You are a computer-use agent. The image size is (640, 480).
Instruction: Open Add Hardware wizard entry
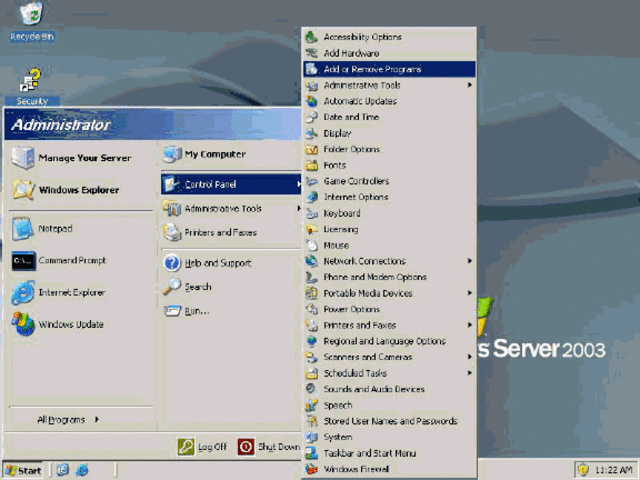point(389,53)
